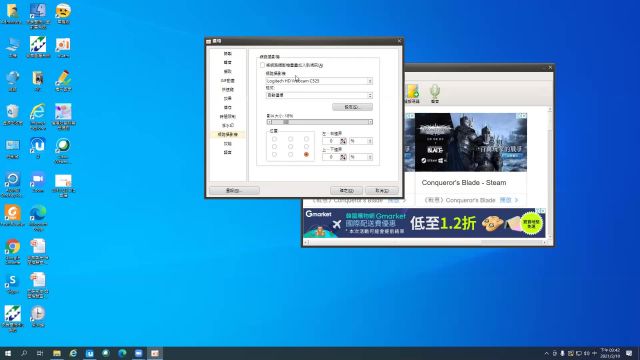Open the format dropdown below webcam selection
Image resolution: width=640 pixels, height=360 pixels.
319,95
